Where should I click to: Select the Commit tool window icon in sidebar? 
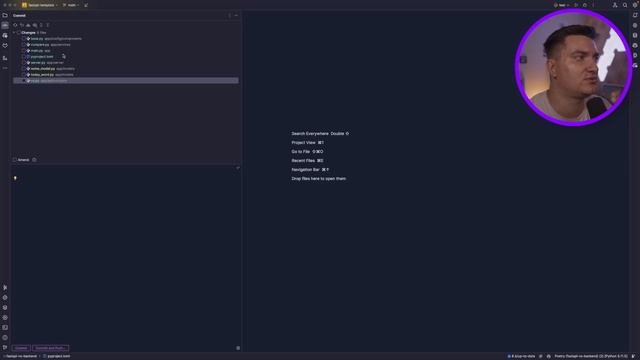(5, 25)
